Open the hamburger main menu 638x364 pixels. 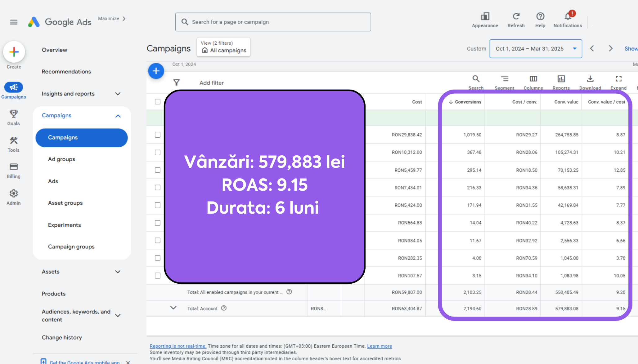pyautogui.click(x=14, y=22)
